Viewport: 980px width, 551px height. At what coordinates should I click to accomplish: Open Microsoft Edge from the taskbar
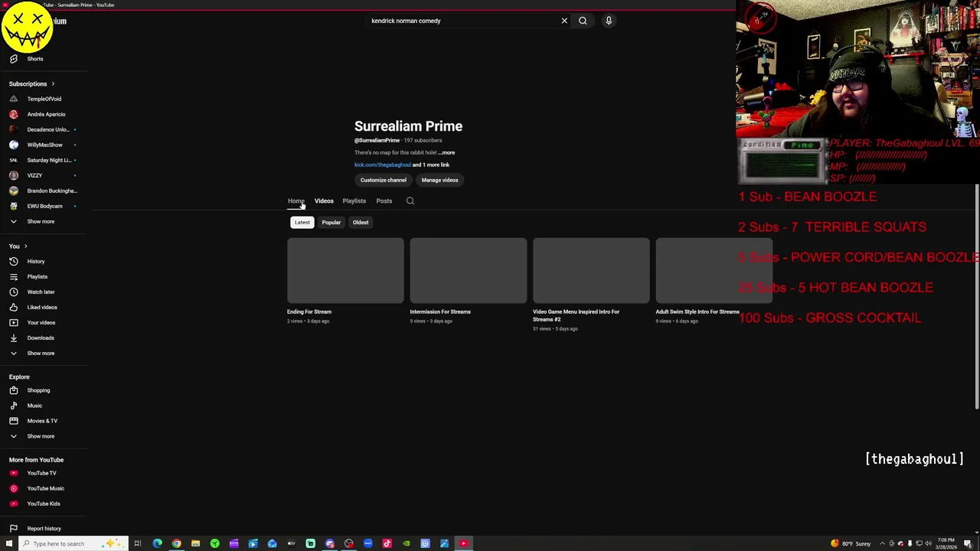coord(157,543)
